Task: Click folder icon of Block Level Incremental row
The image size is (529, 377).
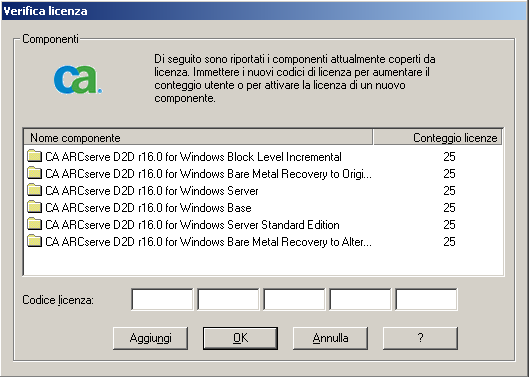Action: 34,156
